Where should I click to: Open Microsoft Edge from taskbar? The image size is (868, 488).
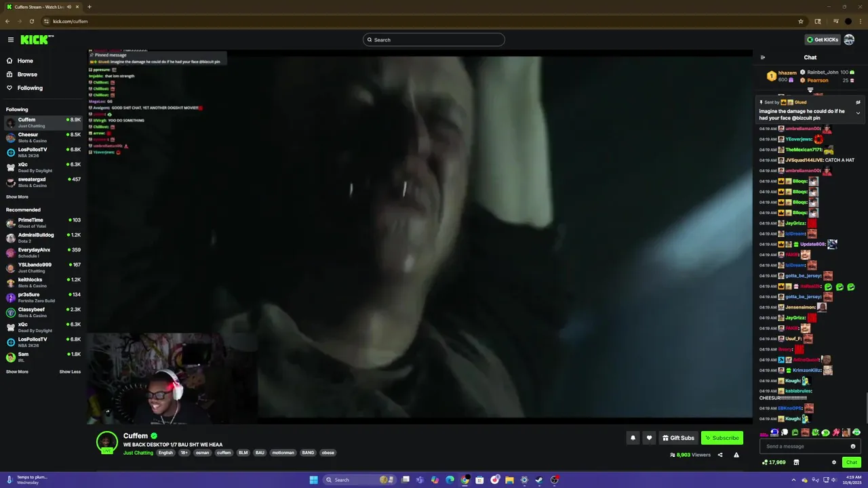click(x=450, y=480)
